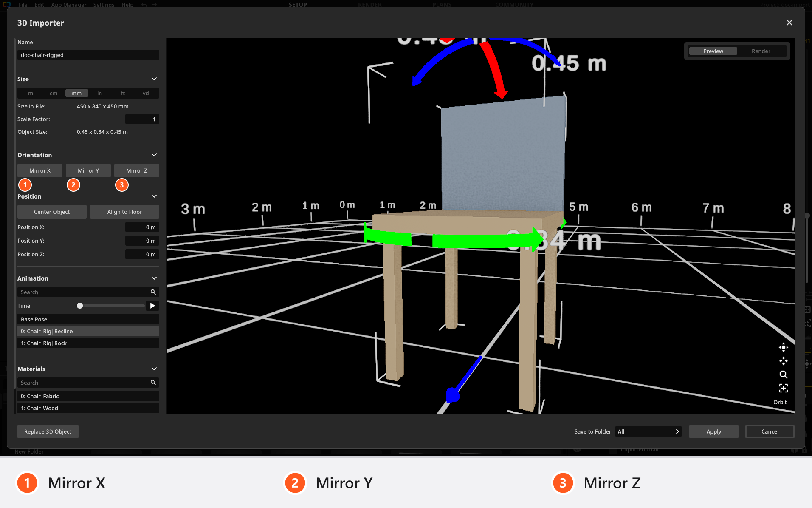This screenshot has width=812, height=508.
Task: Open the Save to Folder dropdown
Action: coord(648,431)
